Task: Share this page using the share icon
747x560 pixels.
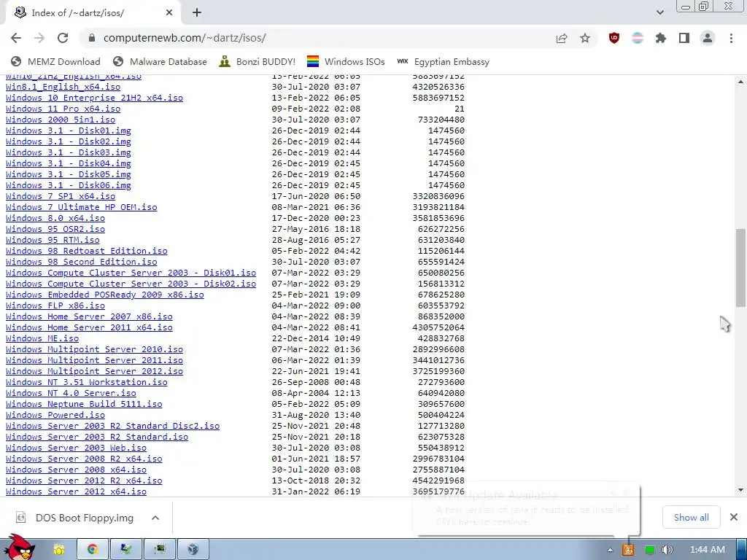Action: [562, 38]
